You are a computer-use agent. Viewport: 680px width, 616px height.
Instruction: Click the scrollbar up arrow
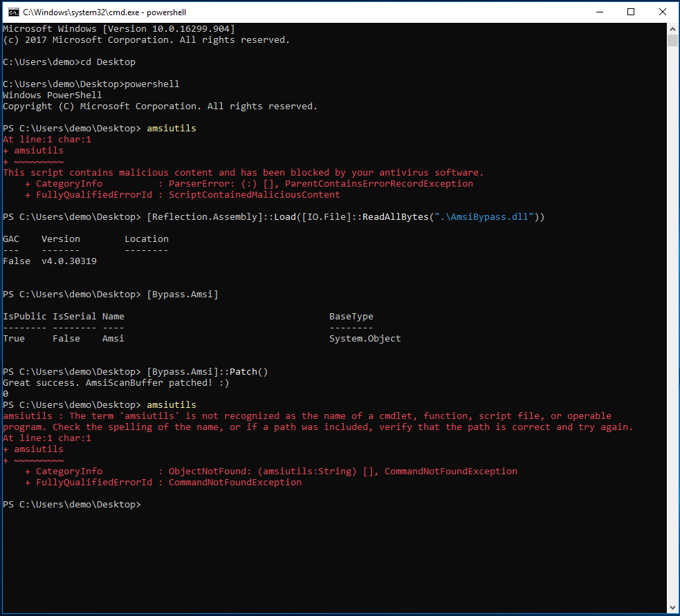[x=672, y=28]
